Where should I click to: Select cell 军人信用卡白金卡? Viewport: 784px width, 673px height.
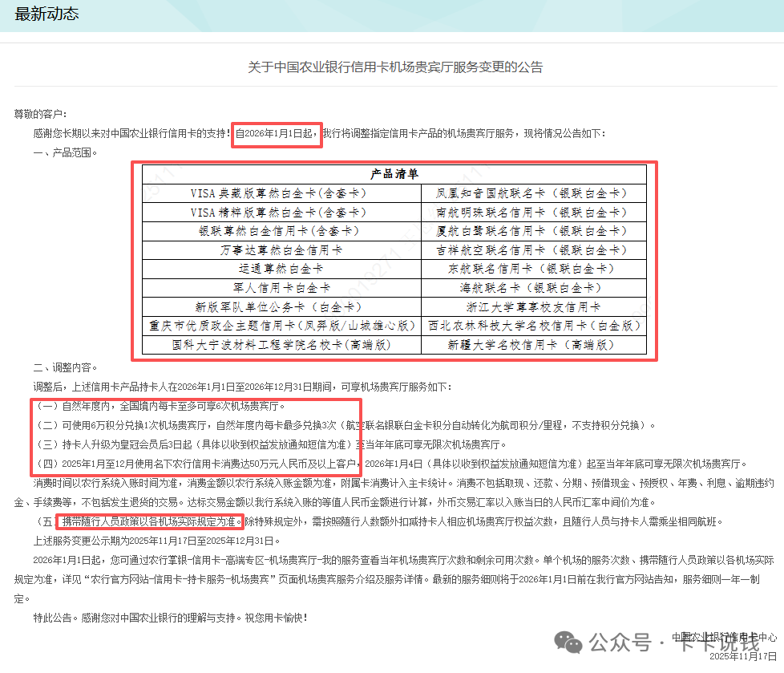[281, 288]
